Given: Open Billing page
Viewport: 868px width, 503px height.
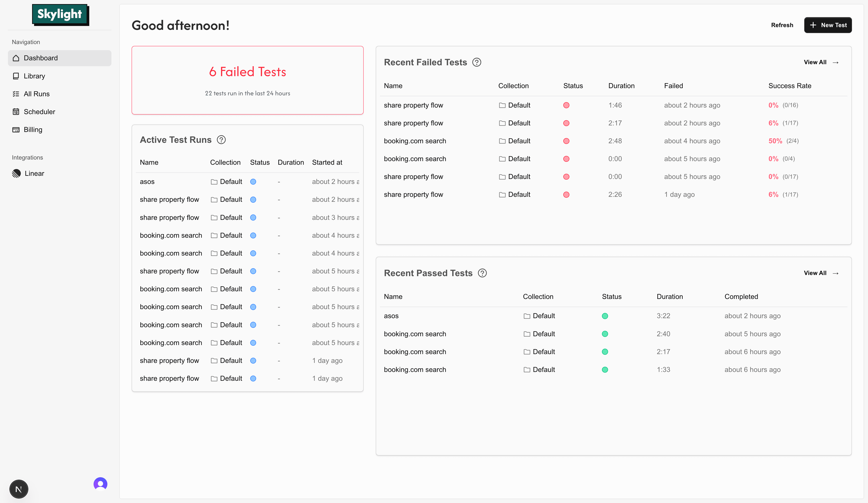Looking at the screenshot, I should [60, 130].
